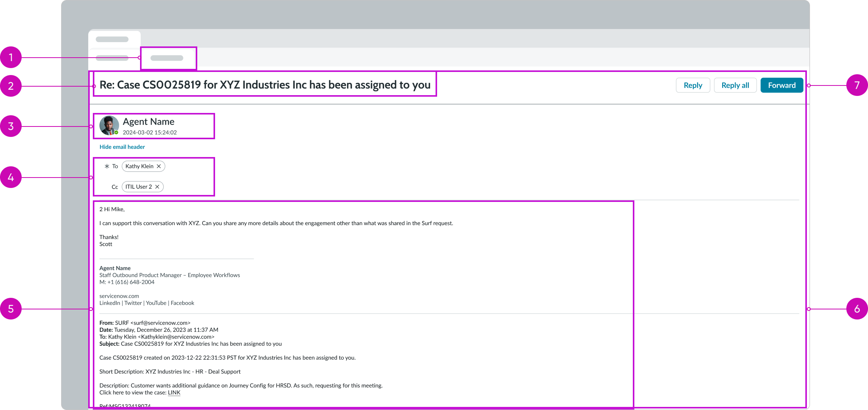Open the Twitter link in the signature
The image size is (868, 410).
133,303
